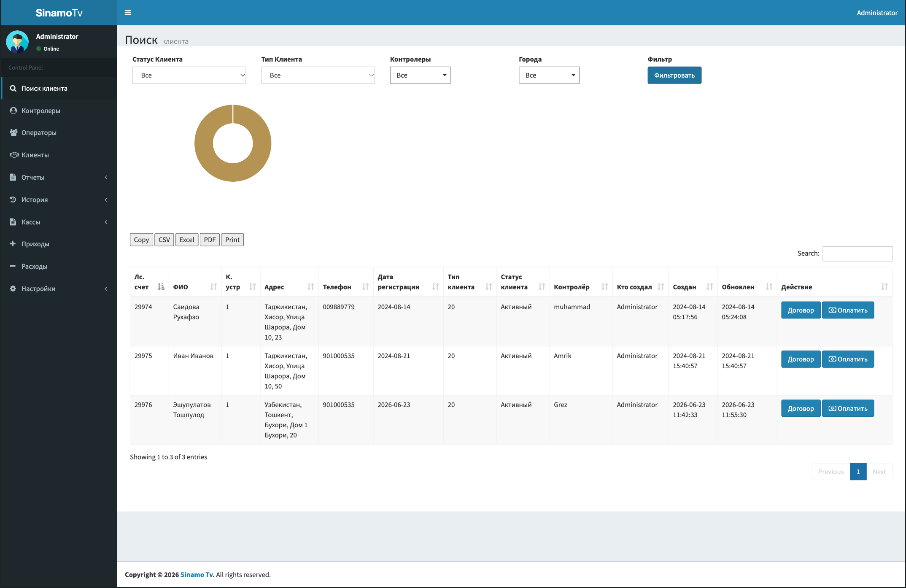Click Оплатить for client 29976
Image resolution: width=906 pixels, height=588 pixels.
pyautogui.click(x=848, y=408)
